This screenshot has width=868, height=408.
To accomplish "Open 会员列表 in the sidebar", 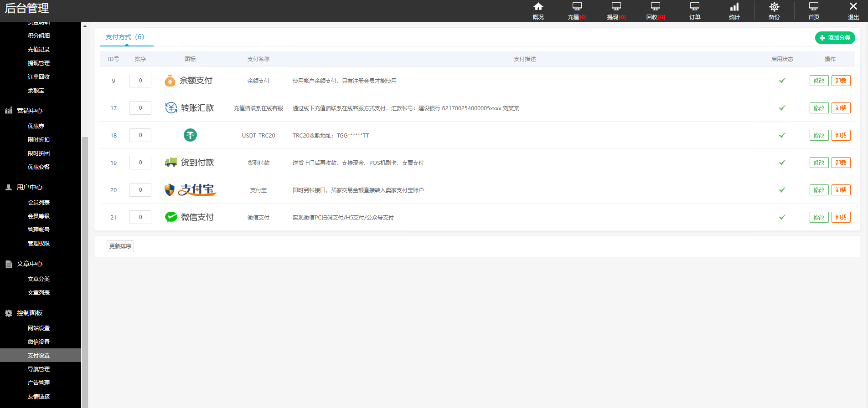I will point(39,202).
